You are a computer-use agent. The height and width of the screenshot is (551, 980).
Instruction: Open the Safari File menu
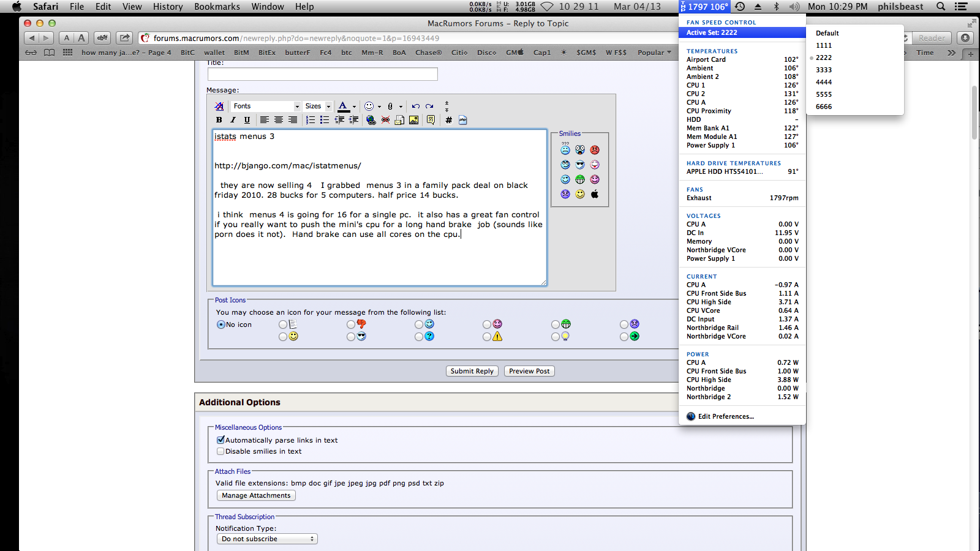(77, 7)
